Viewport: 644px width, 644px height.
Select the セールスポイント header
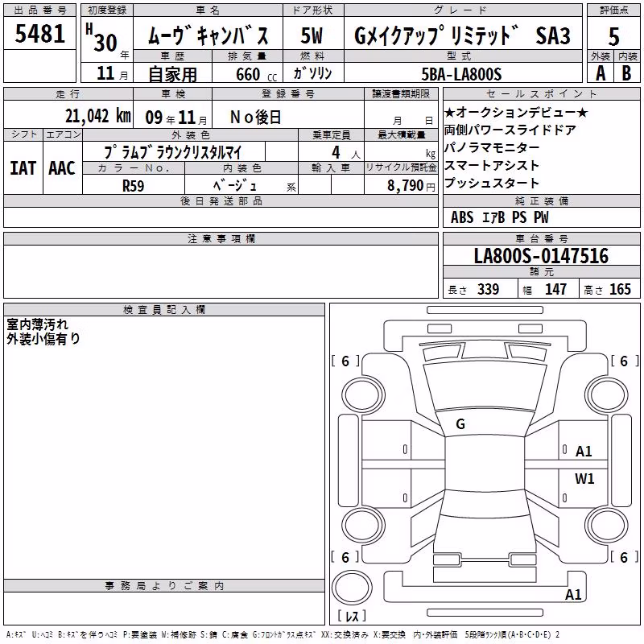pyautogui.click(x=541, y=94)
